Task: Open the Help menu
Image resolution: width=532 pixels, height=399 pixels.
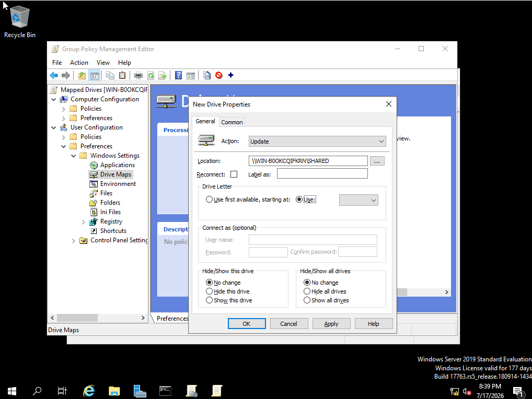Action: tap(124, 63)
